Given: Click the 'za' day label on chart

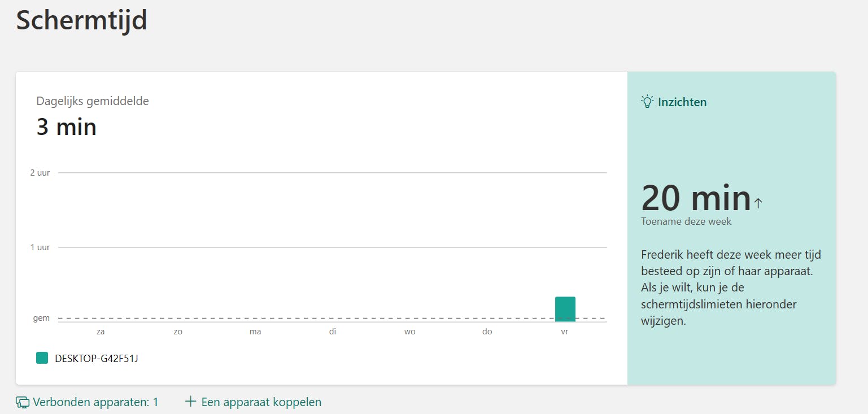Looking at the screenshot, I should click(x=101, y=332).
